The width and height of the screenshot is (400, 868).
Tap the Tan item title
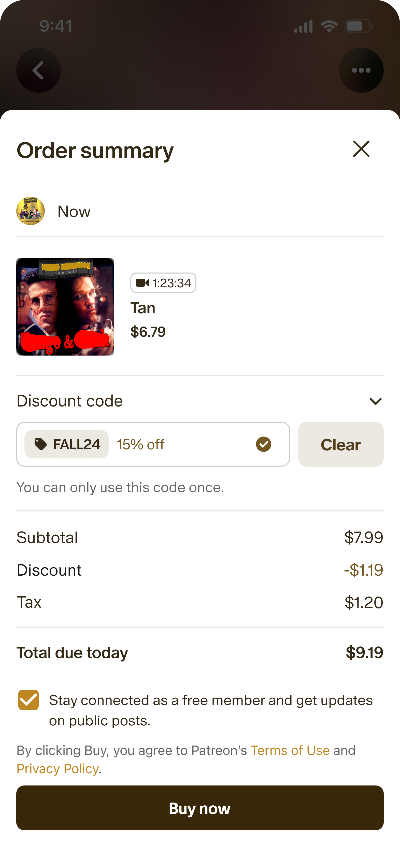pyautogui.click(x=143, y=308)
